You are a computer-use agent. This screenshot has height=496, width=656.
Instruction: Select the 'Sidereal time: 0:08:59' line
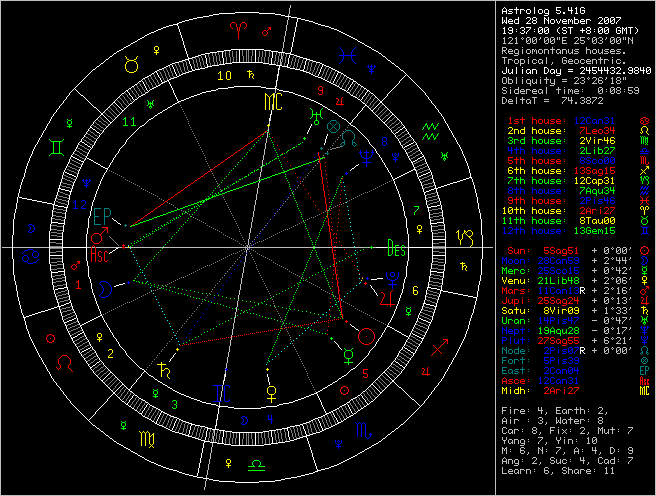570,91
